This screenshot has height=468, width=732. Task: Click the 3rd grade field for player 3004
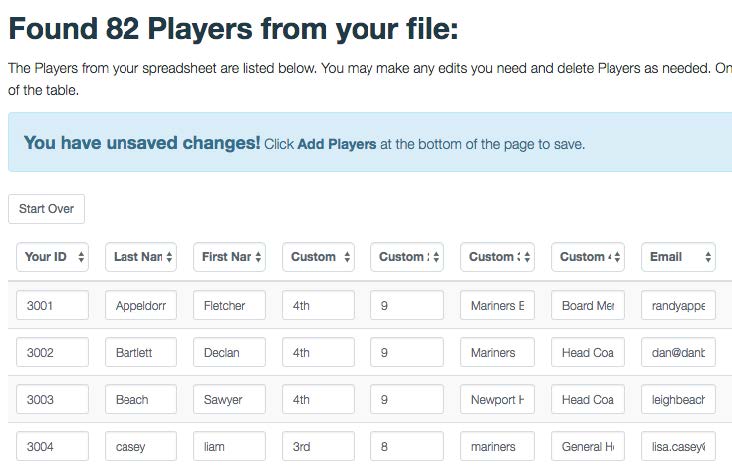tap(318, 447)
